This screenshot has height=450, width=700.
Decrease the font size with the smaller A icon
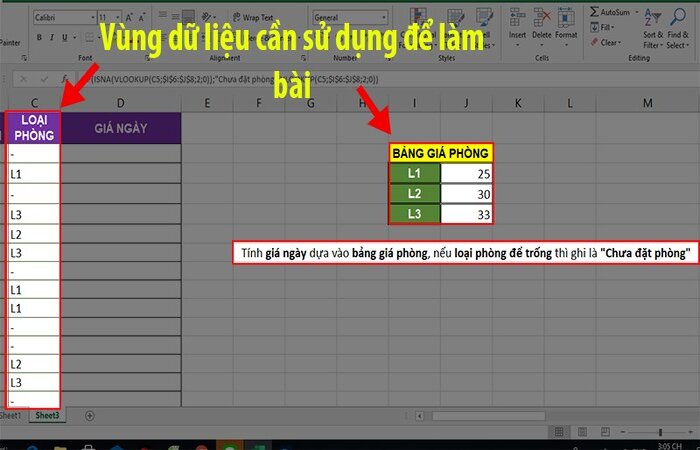[142, 17]
